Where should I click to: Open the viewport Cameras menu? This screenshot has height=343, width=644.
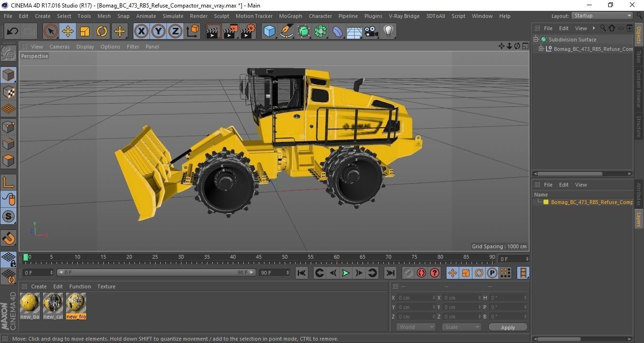coord(59,47)
